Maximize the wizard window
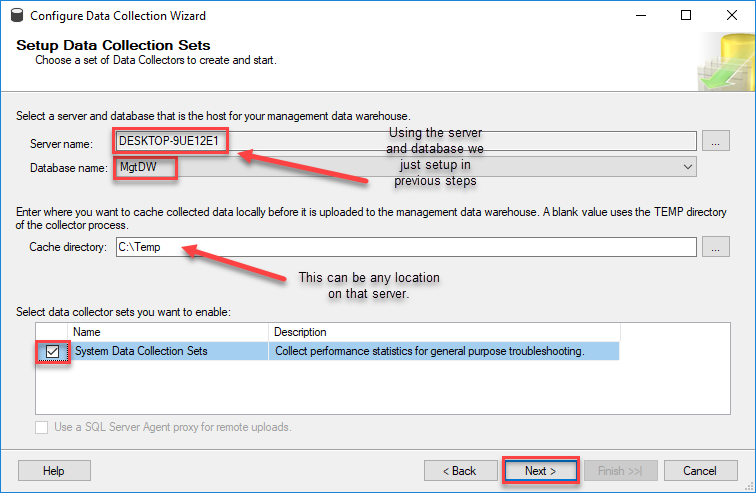The height and width of the screenshot is (493, 756). [686, 15]
